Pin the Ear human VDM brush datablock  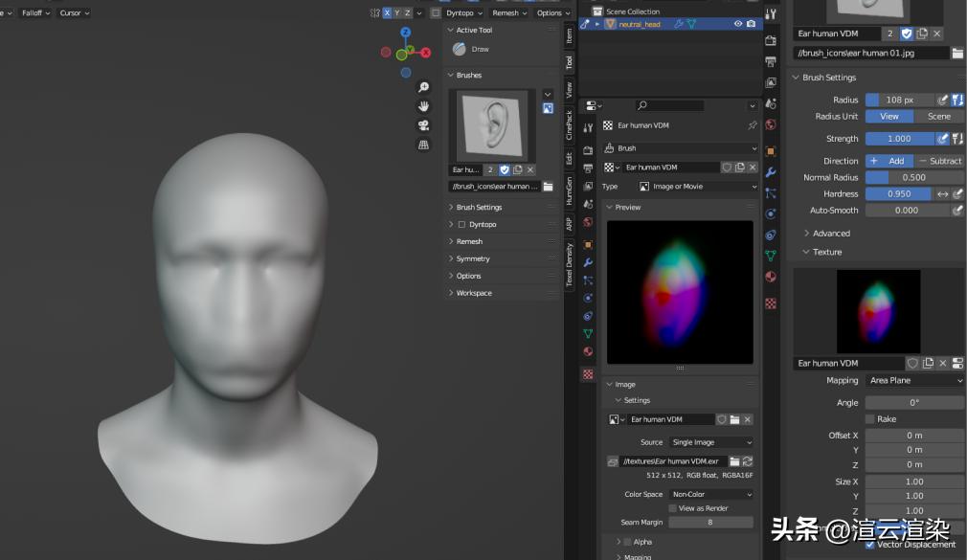pos(753,125)
